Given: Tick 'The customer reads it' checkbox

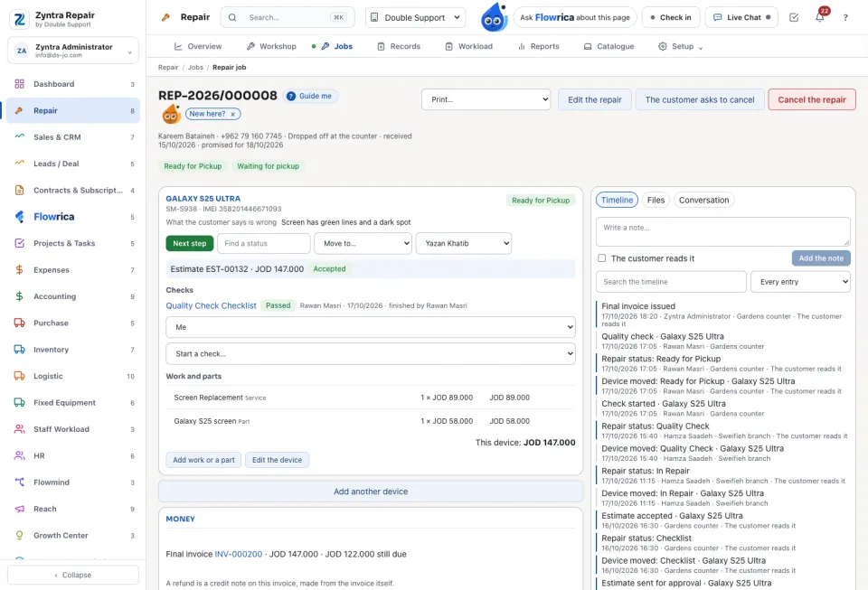Looking at the screenshot, I should point(602,258).
